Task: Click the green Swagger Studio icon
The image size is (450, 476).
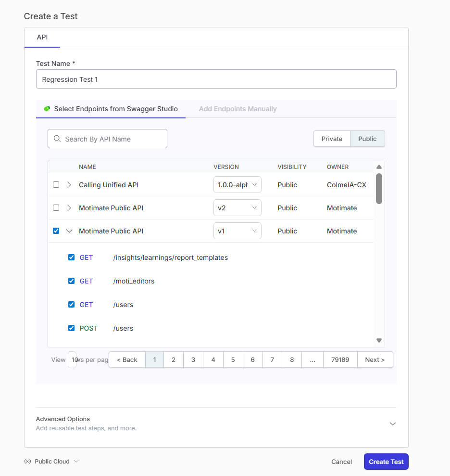Action: 46,109
